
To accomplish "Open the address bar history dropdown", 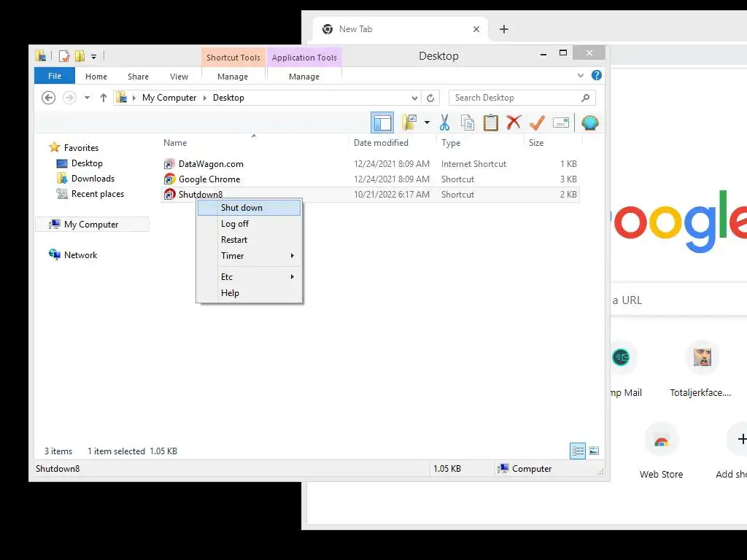I will [x=414, y=98].
